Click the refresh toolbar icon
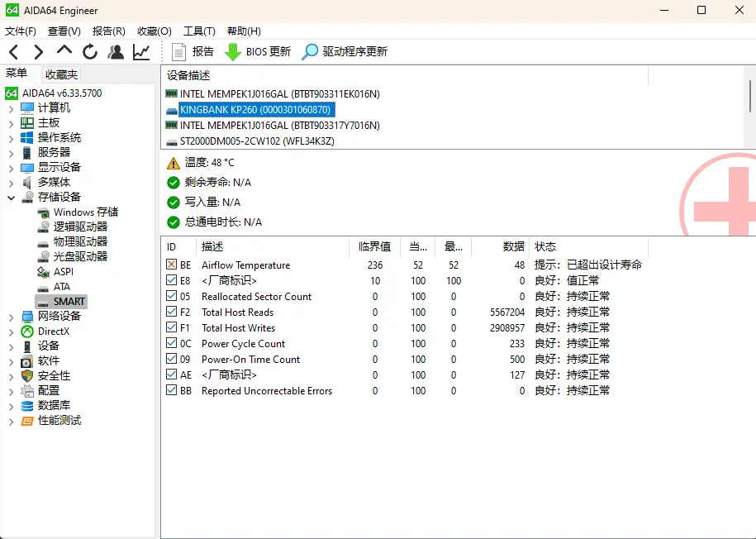Screen dimensions: 756x539 coord(89,52)
